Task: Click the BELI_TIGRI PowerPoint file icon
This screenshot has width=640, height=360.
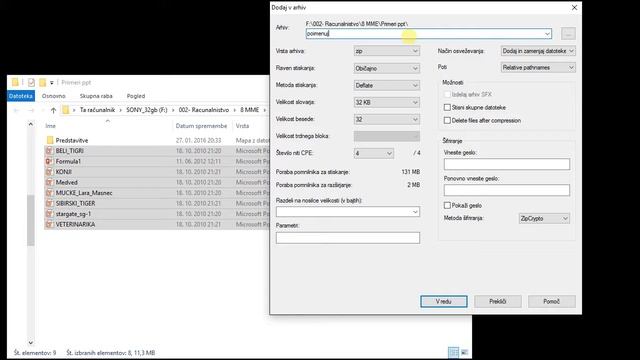Action: coord(49,151)
